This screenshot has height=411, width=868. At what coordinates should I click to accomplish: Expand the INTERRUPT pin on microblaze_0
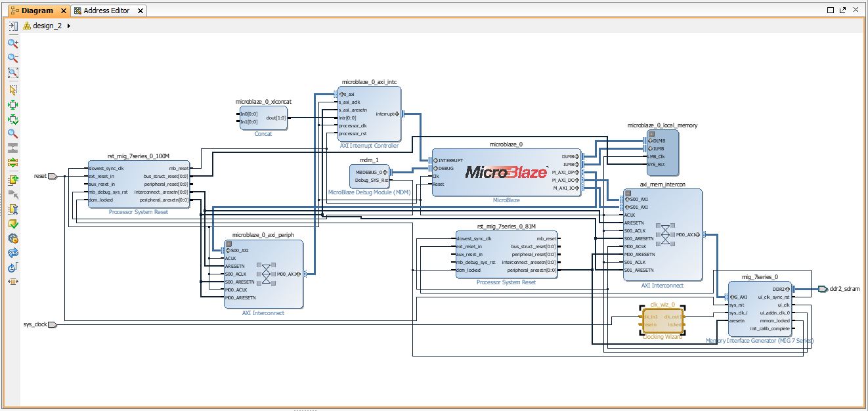pos(435,160)
